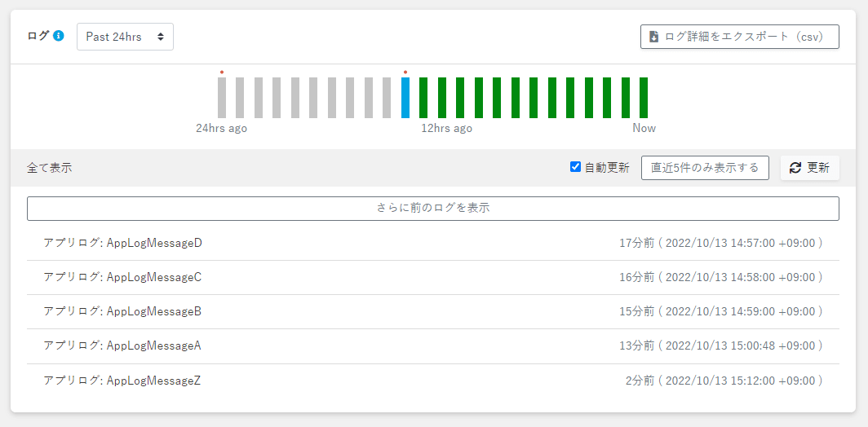This screenshot has width=868, height=427.
Task: Click the first green bar after the blue bar
Action: [x=423, y=98]
